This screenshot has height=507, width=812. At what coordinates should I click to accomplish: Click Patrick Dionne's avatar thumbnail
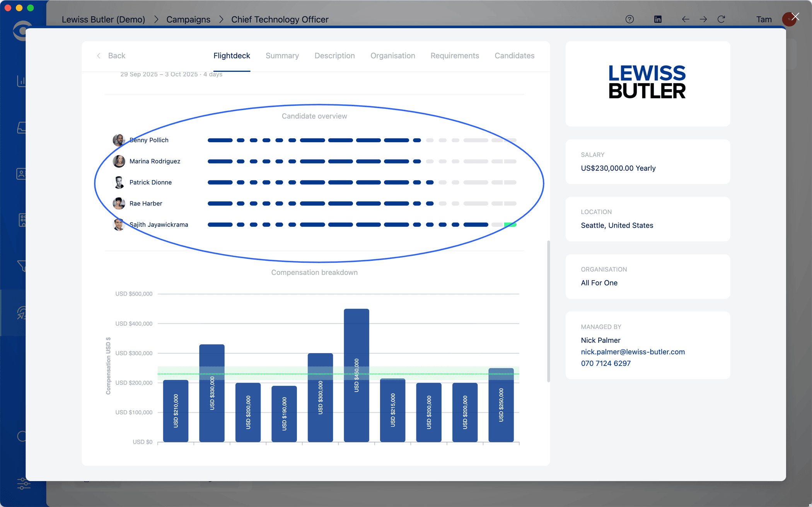(x=119, y=182)
